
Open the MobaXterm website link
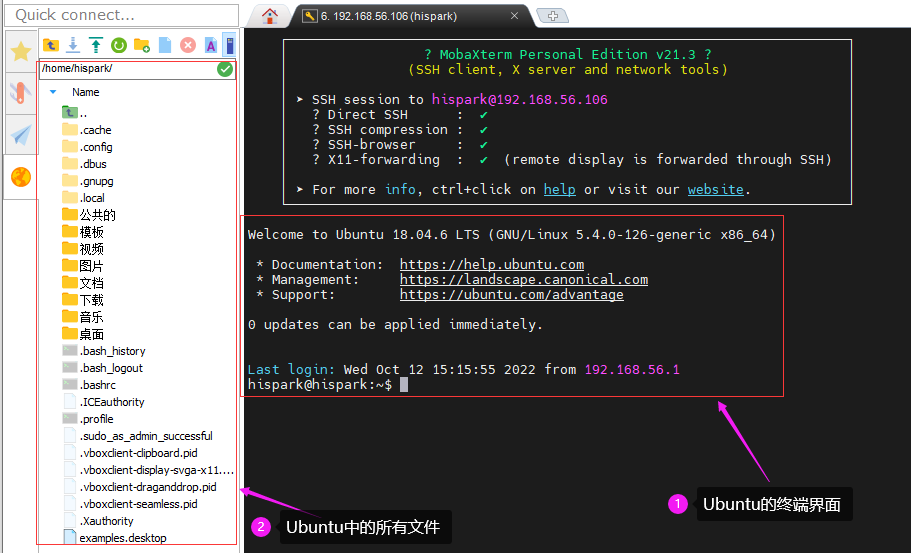click(715, 189)
